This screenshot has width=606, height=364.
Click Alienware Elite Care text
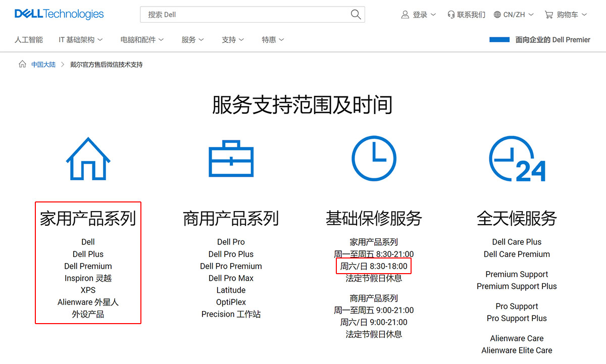517,350
